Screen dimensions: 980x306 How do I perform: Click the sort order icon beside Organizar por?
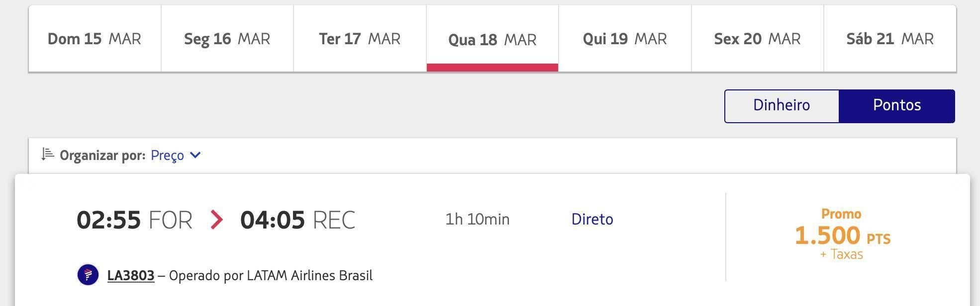tap(47, 154)
